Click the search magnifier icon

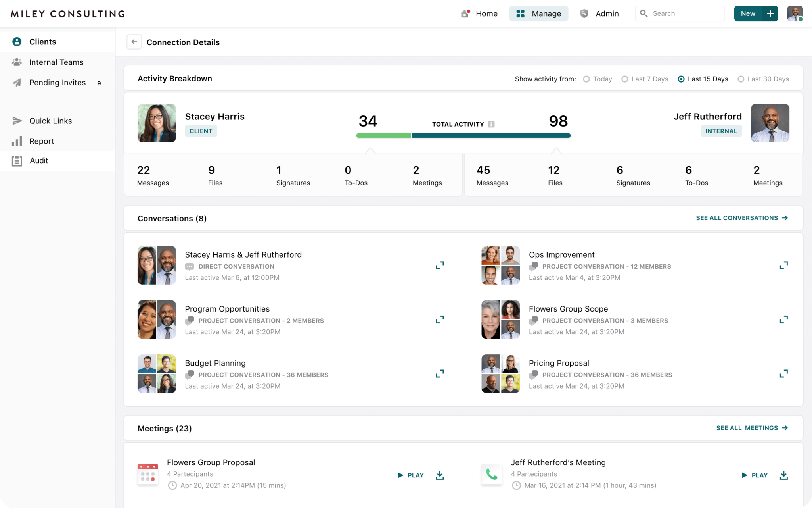click(644, 13)
